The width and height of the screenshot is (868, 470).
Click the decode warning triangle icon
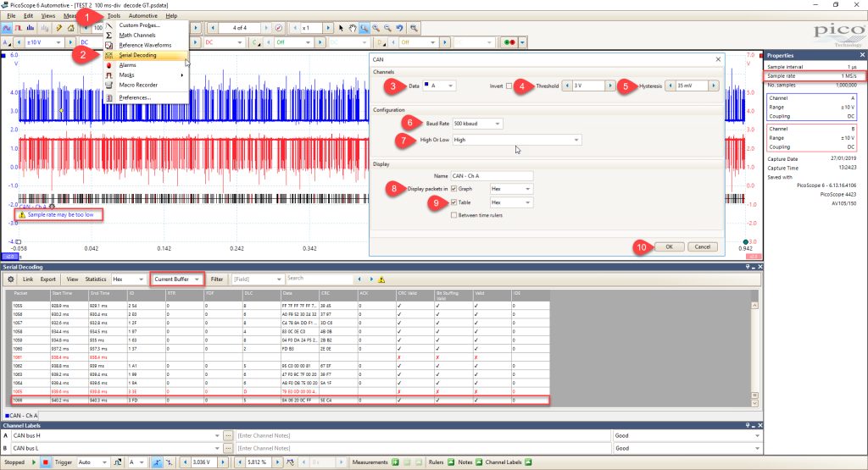[x=381, y=279]
